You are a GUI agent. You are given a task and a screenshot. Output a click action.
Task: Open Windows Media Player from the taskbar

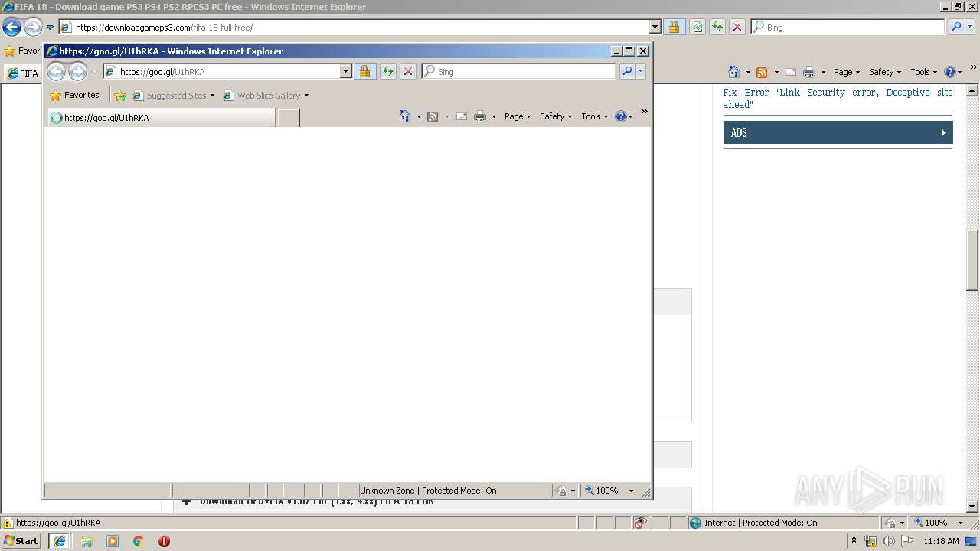(113, 541)
